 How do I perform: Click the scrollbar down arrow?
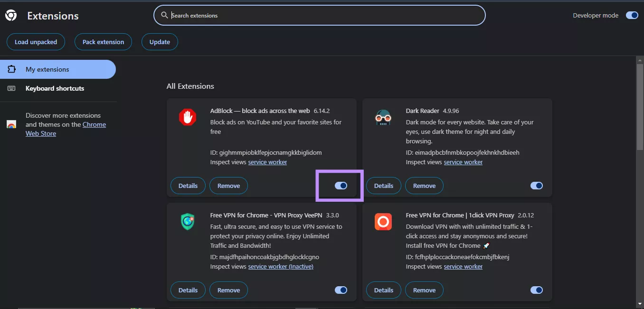(x=640, y=304)
